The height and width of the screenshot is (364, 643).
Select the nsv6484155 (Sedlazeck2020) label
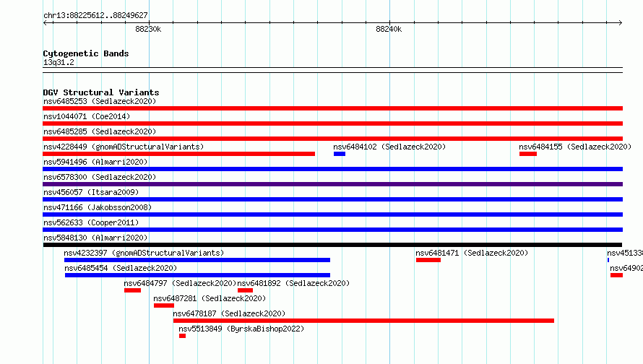point(575,147)
